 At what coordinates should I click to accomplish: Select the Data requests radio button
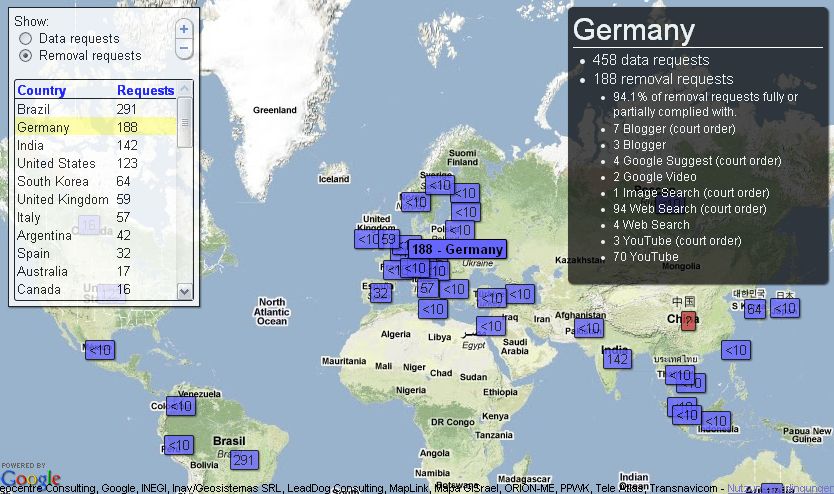tap(25, 38)
